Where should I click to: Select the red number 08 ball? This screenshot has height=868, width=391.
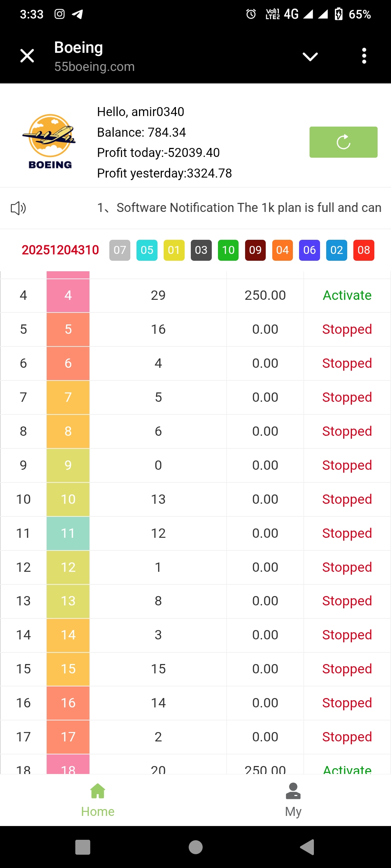[x=363, y=250]
